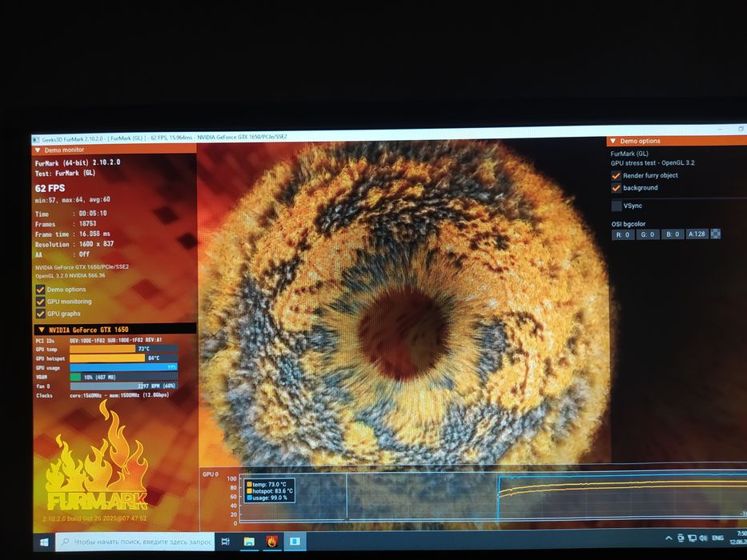Click the graph legend box with temp 73.0 °C
The width and height of the screenshot is (747, 560).
point(270,491)
